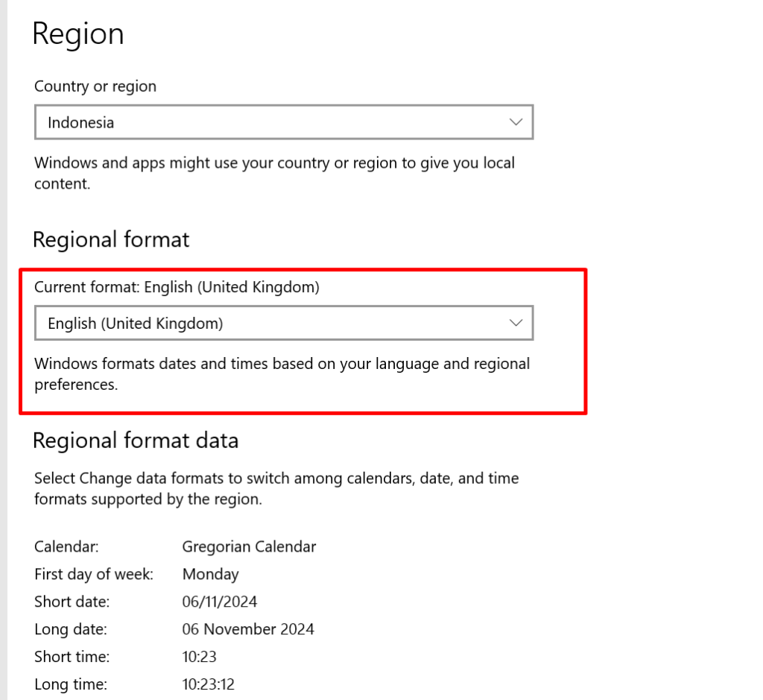Click the short time value 10:23
This screenshot has width=763, height=700.
(199, 657)
